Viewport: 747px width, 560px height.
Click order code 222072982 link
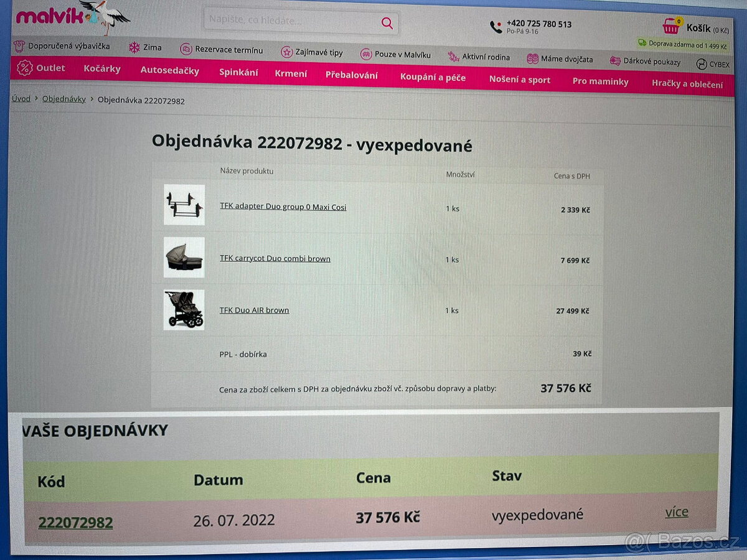click(75, 522)
